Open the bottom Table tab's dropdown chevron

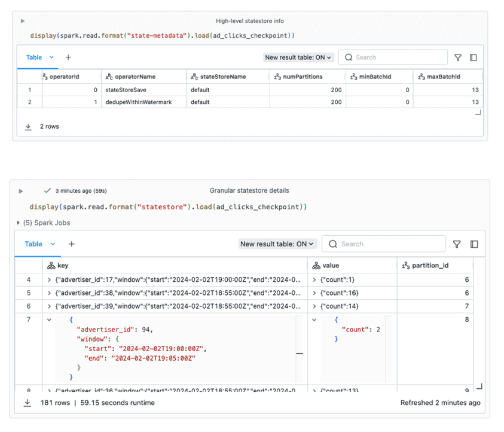click(53, 244)
